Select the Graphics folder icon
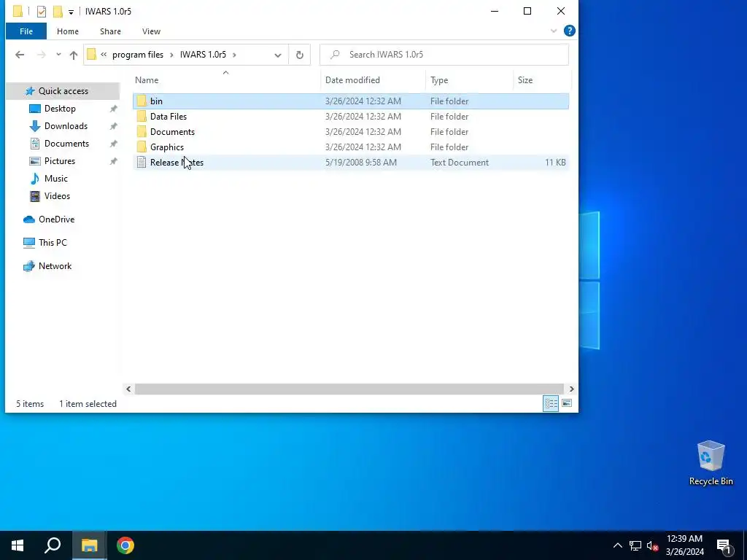 [x=142, y=147]
